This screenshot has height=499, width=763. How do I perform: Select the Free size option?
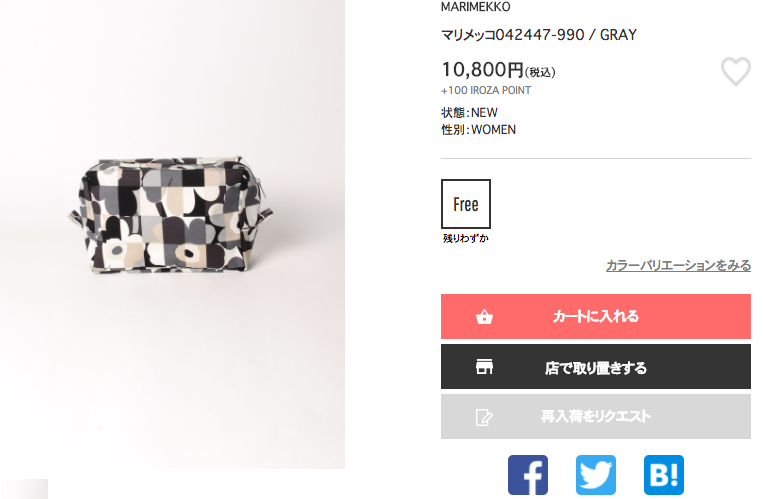click(466, 203)
